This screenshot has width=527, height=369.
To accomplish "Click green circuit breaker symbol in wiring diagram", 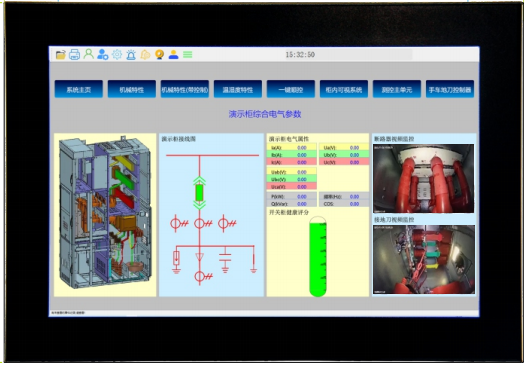I will pos(199,193).
